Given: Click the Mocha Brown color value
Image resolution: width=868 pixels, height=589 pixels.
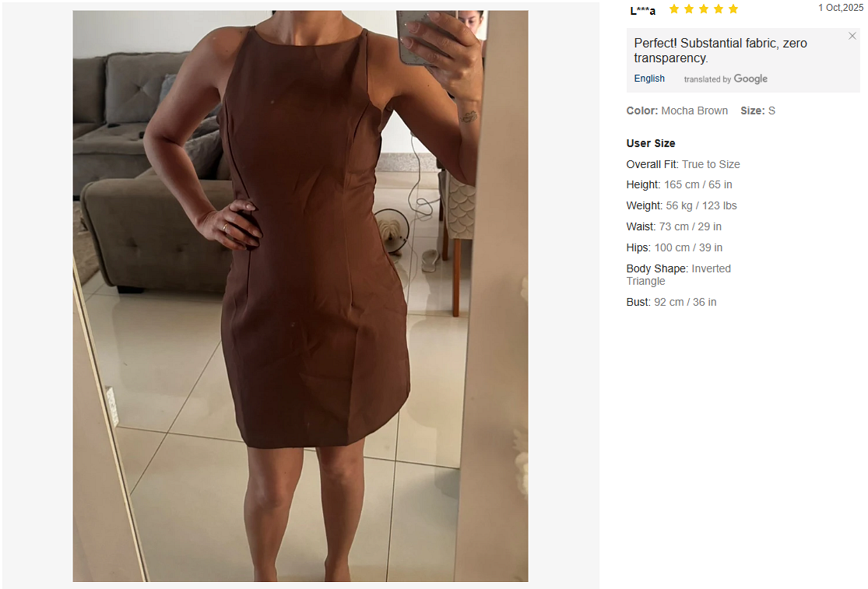Looking at the screenshot, I should pos(694,110).
